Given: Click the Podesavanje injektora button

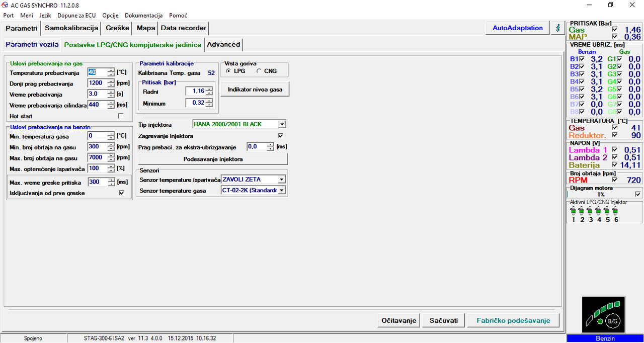Looking at the screenshot, I should tap(213, 159).
